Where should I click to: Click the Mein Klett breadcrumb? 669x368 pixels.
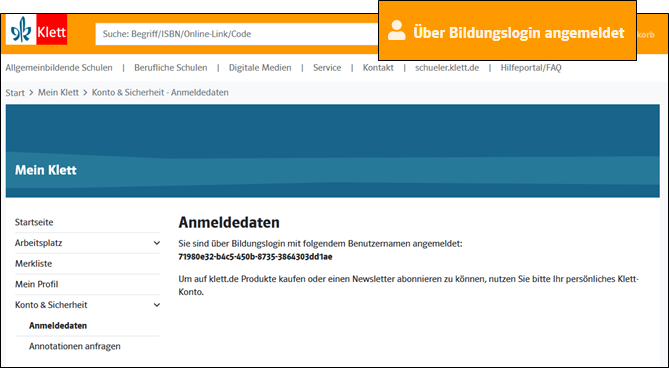pos(58,93)
